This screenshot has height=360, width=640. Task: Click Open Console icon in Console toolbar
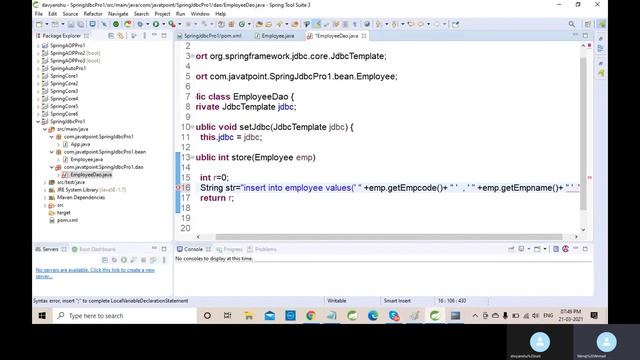click(x=538, y=249)
